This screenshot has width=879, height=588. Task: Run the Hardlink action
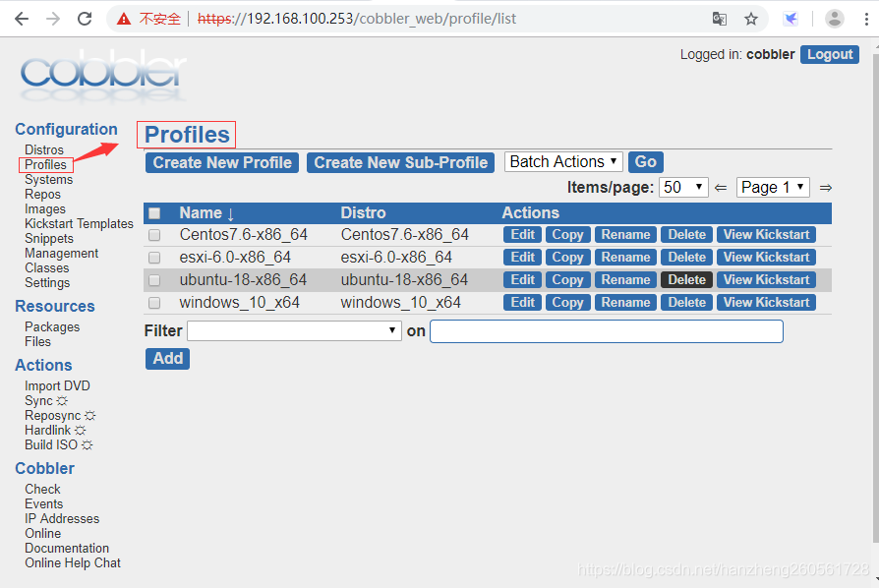55,430
